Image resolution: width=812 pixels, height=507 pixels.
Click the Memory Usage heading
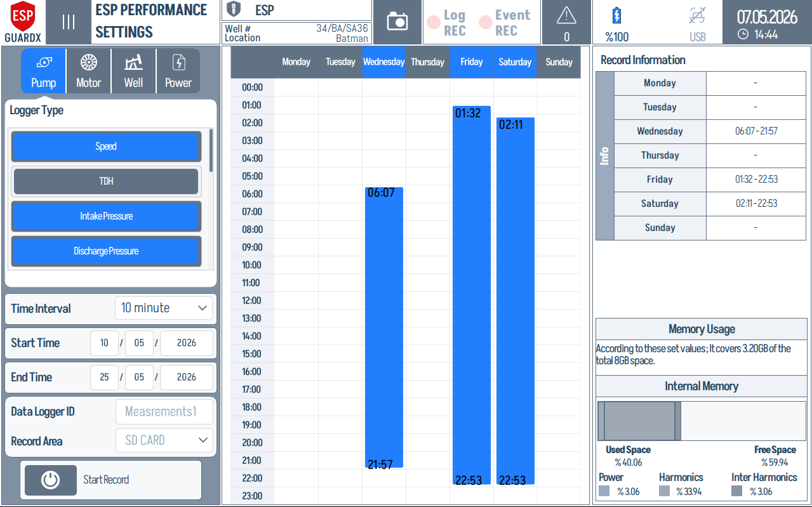coord(702,329)
